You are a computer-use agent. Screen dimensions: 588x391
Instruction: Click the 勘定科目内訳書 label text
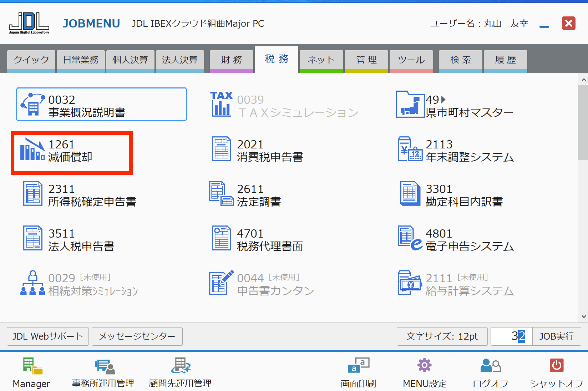click(x=465, y=202)
